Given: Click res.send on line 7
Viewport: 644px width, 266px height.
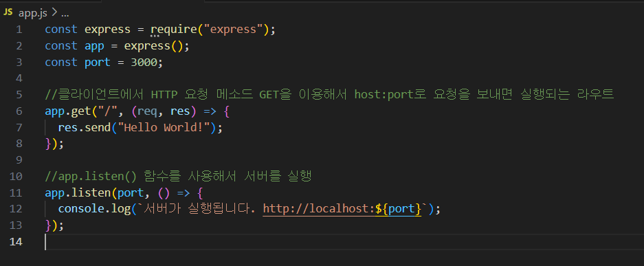Looking at the screenshot, I should (x=85, y=128).
